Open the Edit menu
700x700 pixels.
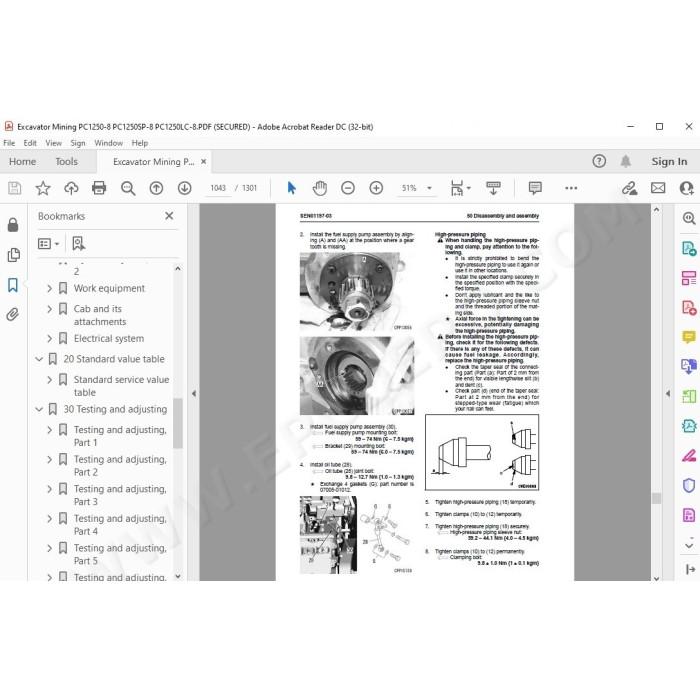click(30, 143)
